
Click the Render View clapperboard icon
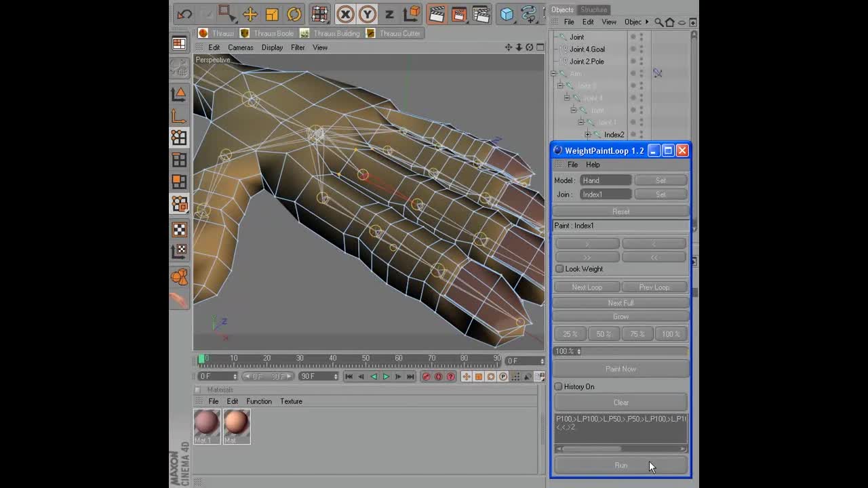coord(437,14)
